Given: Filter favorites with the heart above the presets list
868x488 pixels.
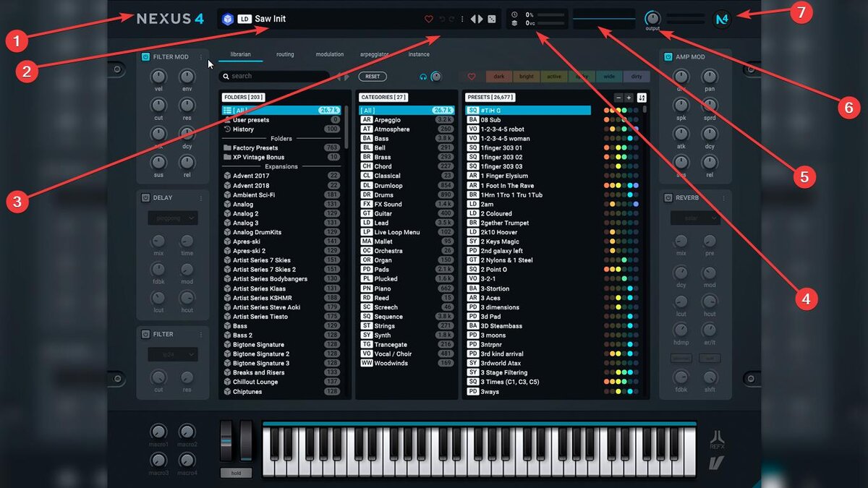Looking at the screenshot, I should [x=472, y=76].
